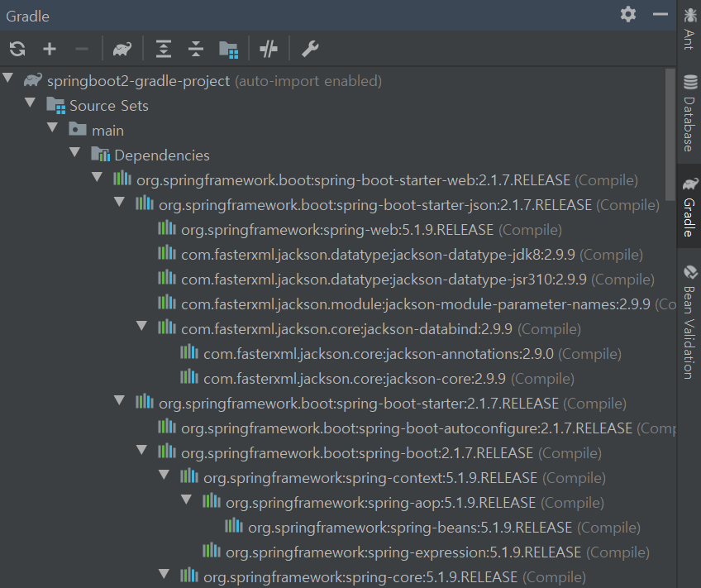
Task: Open Gradle build tool settings wrench
Action: (310, 49)
